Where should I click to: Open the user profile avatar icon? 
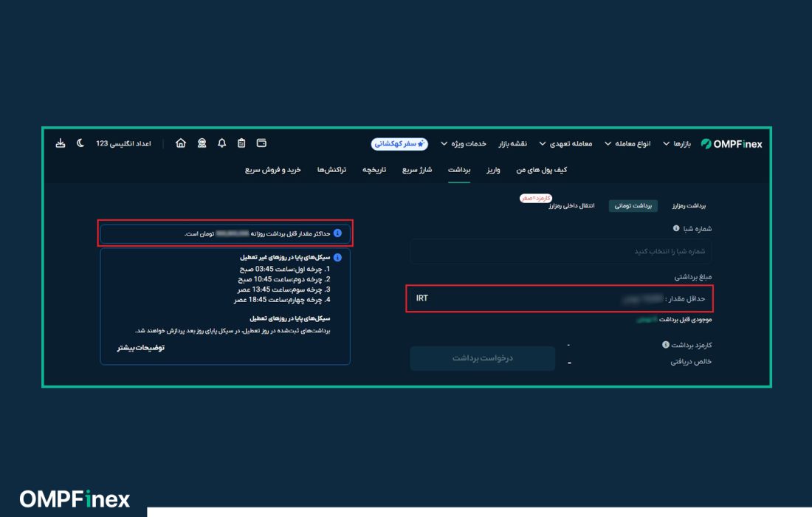pos(202,143)
